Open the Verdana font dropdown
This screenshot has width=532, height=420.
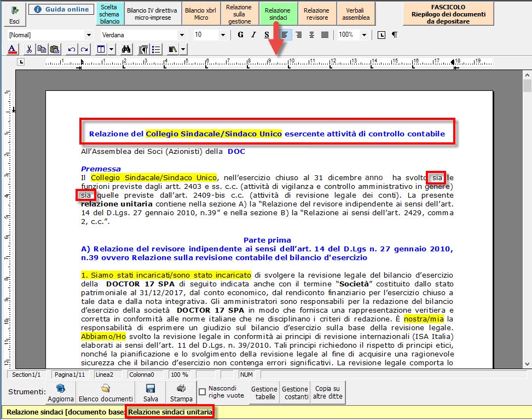[x=182, y=35]
